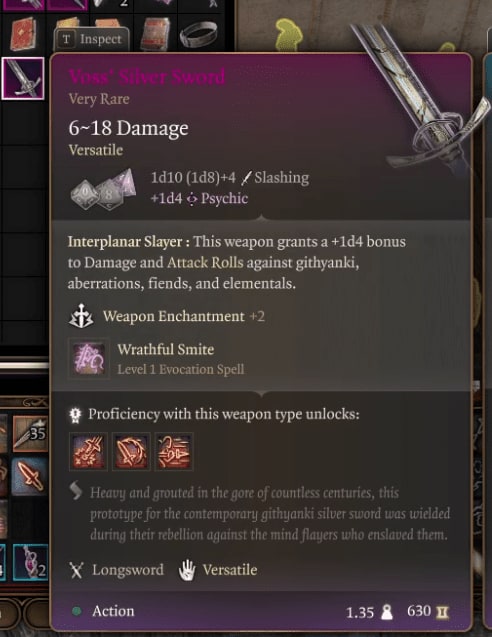Image resolution: width=492 pixels, height=637 pixels.
Task: Select the pink potion stack slot
Action: (x=30, y=562)
